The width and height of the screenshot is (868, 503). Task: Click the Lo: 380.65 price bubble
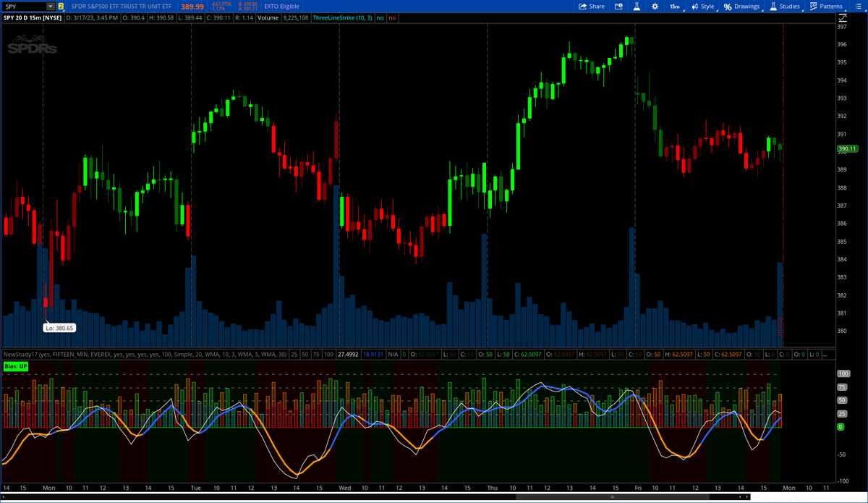click(x=60, y=328)
